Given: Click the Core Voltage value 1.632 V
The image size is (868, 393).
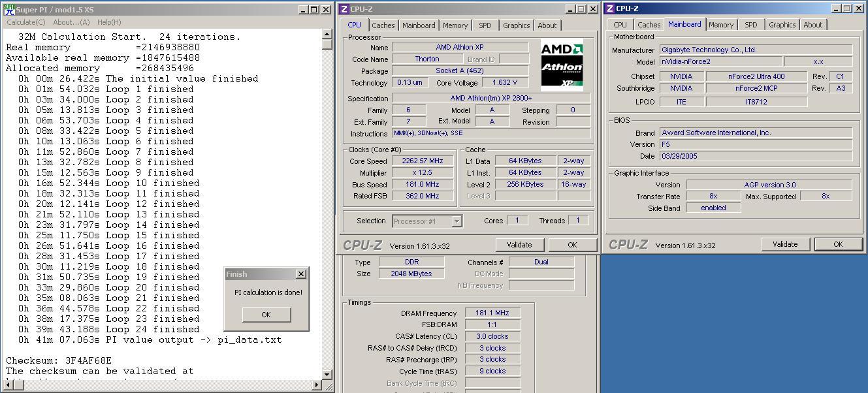Looking at the screenshot, I should [505, 83].
